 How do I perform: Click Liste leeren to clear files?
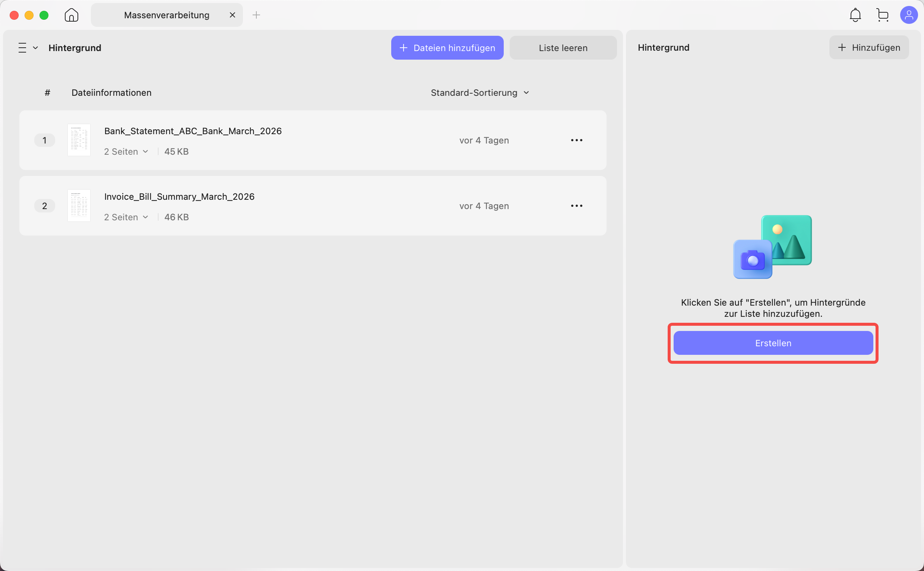(x=563, y=48)
